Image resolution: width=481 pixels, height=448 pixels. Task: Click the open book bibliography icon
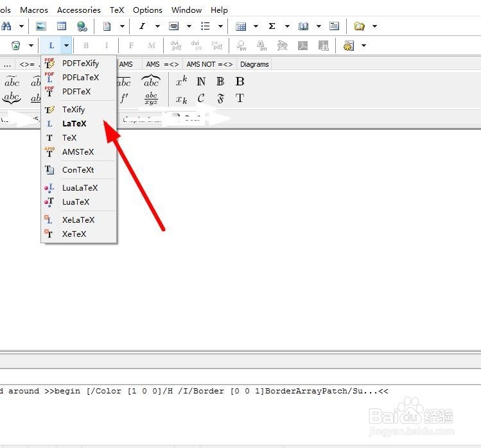click(x=303, y=26)
